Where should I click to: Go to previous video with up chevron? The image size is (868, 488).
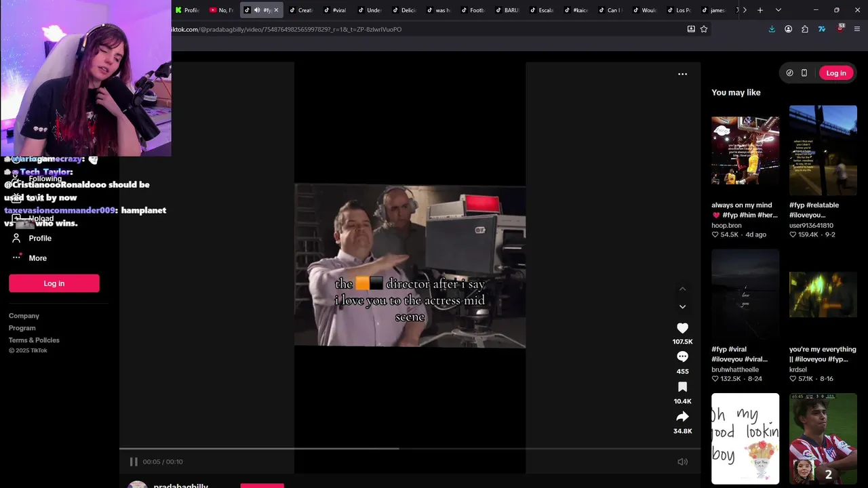682,289
